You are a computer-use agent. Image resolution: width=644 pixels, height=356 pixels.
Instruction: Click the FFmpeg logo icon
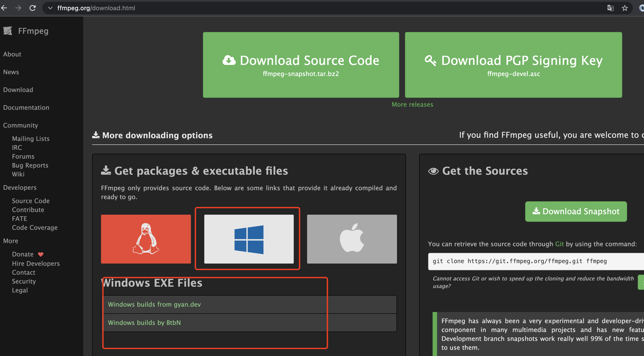pyautogui.click(x=8, y=31)
